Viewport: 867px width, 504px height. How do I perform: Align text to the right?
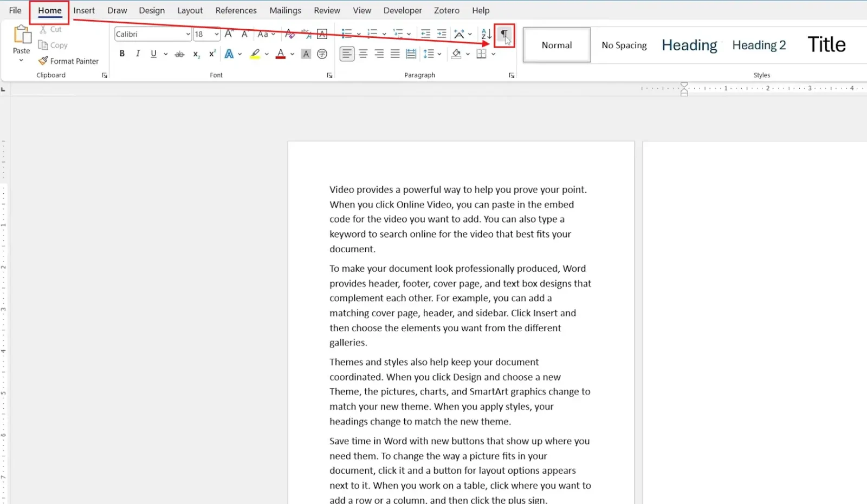coord(379,54)
